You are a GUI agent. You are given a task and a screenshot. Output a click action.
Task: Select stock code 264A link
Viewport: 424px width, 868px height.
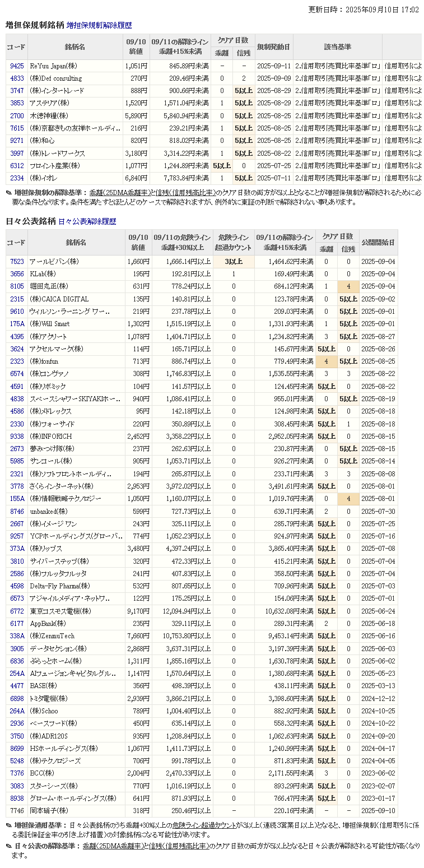coord(17,711)
